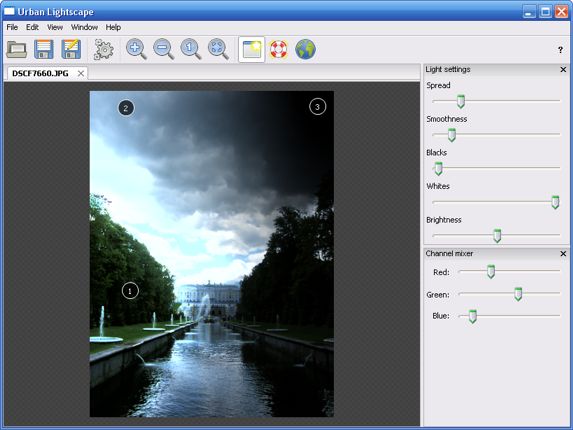The height and width of the screenshot is (430, 573).
Task: Set zoom to actual size magnifier
Action: pyautogui.click(x=191, y=49)
